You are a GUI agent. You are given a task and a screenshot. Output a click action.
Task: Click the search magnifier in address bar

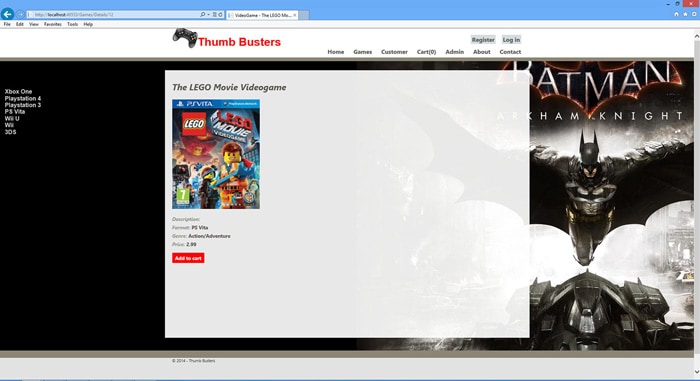[203, 15]
